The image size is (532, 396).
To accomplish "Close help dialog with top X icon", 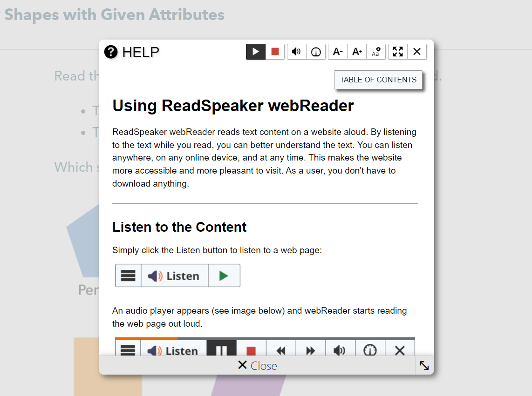I will tap(417, 52).
